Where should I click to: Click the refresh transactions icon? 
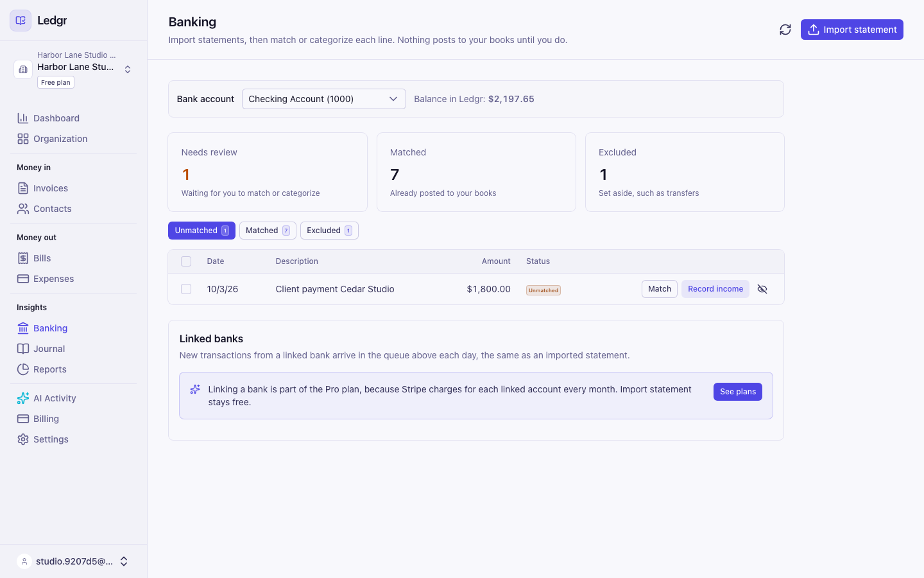[785, 30]
